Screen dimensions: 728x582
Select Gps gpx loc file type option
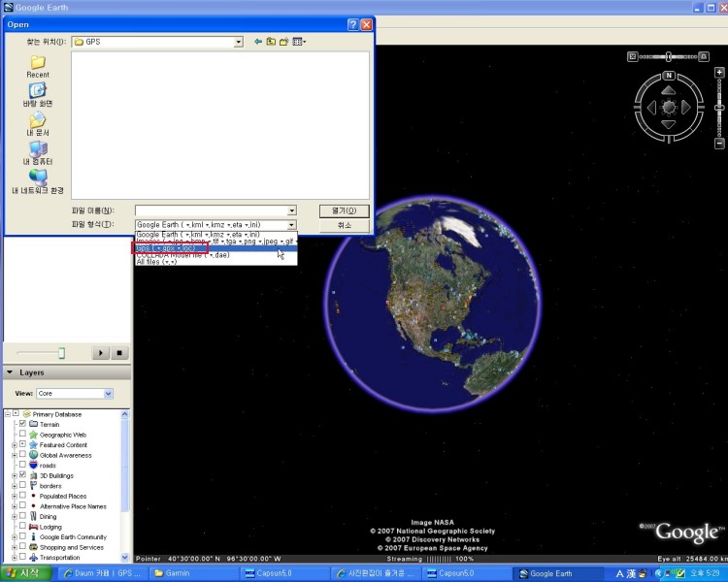tap(215, 248)
